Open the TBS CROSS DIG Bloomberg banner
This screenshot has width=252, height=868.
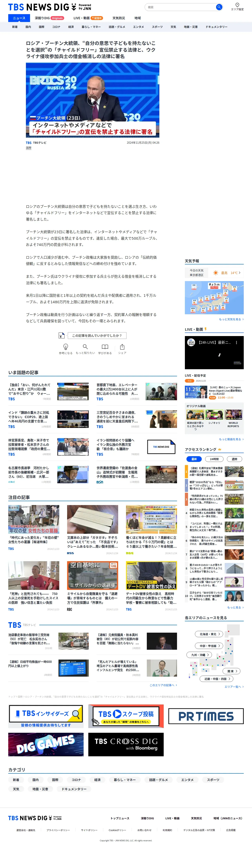point(126,744)
